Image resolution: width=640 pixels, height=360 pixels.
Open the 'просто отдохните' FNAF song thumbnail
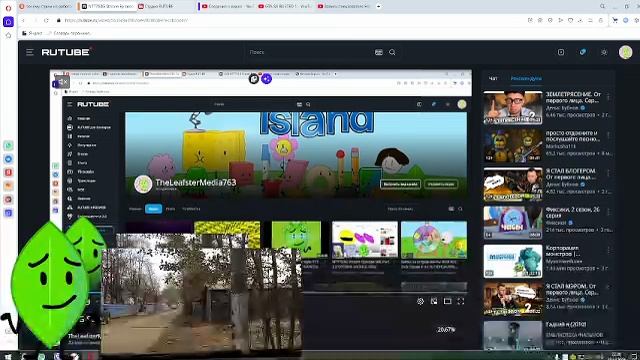pyautogui.click(x=513, y=146)
